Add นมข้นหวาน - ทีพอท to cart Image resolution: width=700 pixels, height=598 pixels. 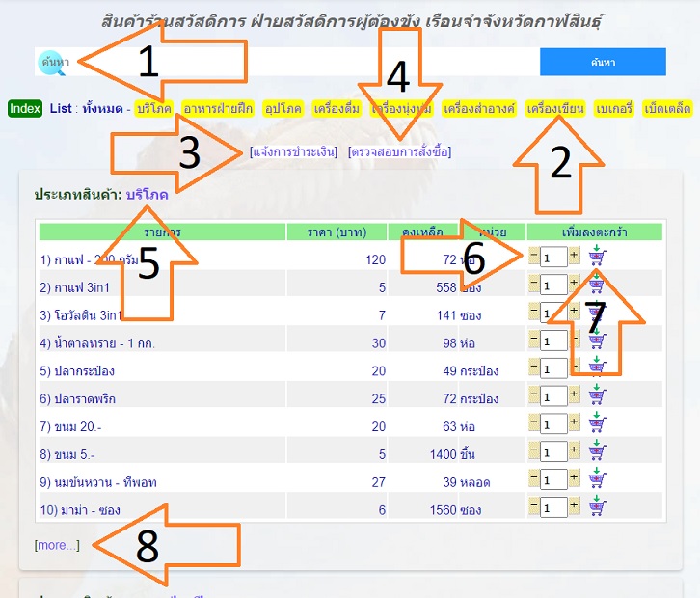597,480
